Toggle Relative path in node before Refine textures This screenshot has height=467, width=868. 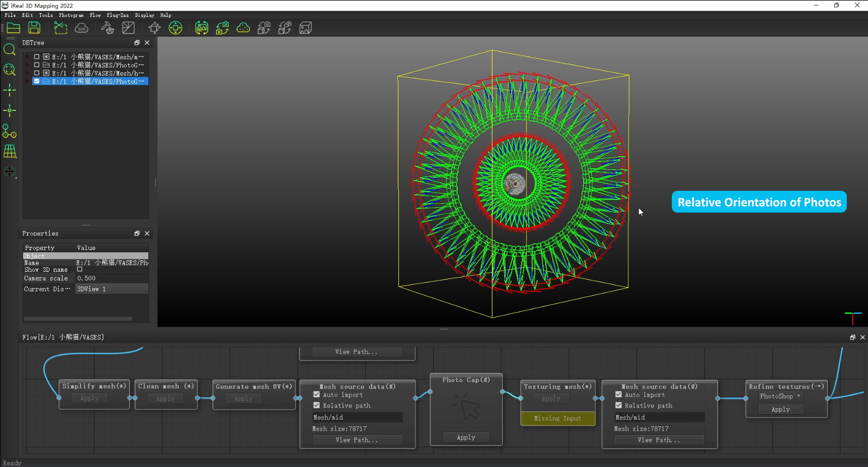click(619, 406)
